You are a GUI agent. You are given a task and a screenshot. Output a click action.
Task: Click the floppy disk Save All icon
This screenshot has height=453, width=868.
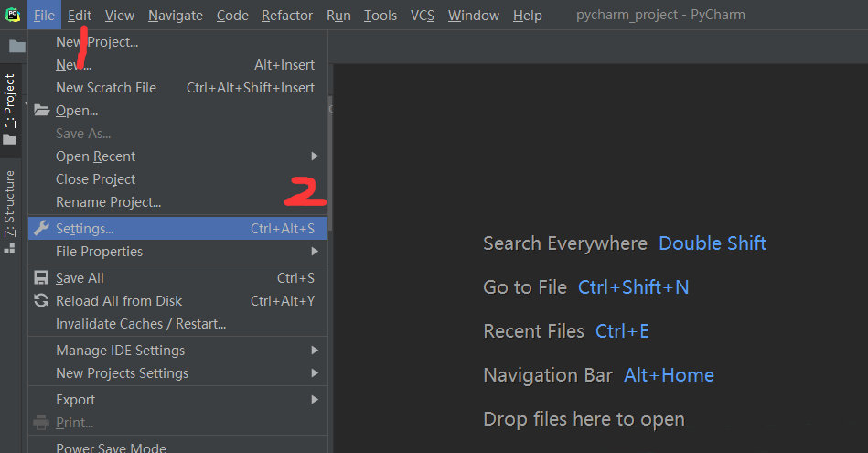[x=41, y=278]
